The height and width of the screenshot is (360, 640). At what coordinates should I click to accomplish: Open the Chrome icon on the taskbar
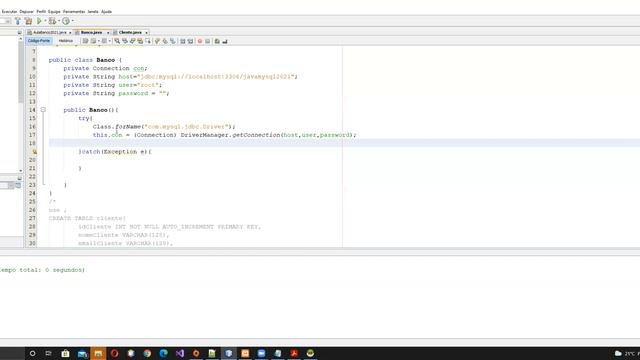click(147, 353)
